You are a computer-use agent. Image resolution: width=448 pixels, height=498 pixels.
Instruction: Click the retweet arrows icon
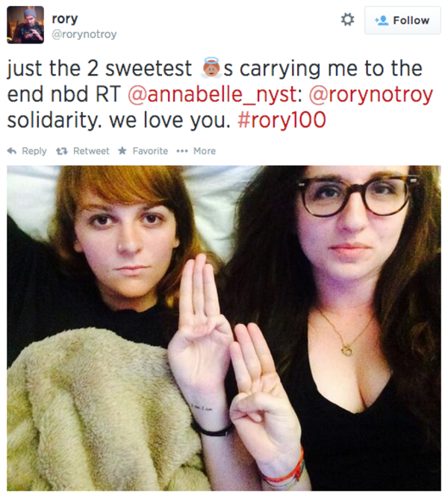pos(62,151)
